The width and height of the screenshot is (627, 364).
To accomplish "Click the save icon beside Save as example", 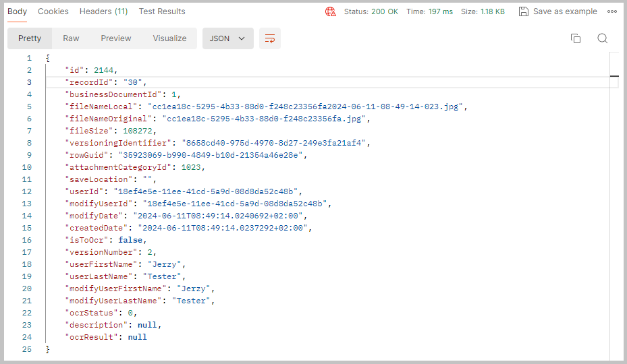I will (523, 11).
